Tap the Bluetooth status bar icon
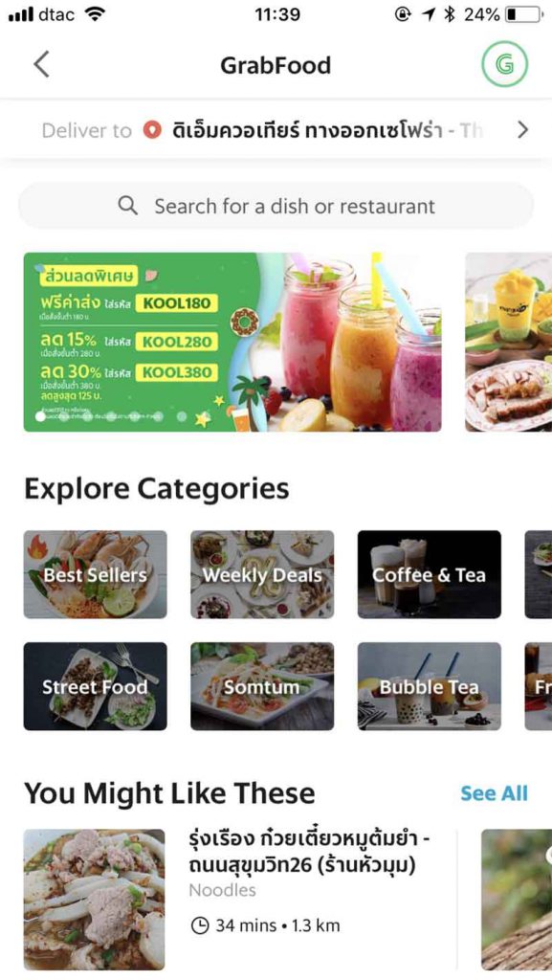Viewport: 552px width, 980px height. 449,14
